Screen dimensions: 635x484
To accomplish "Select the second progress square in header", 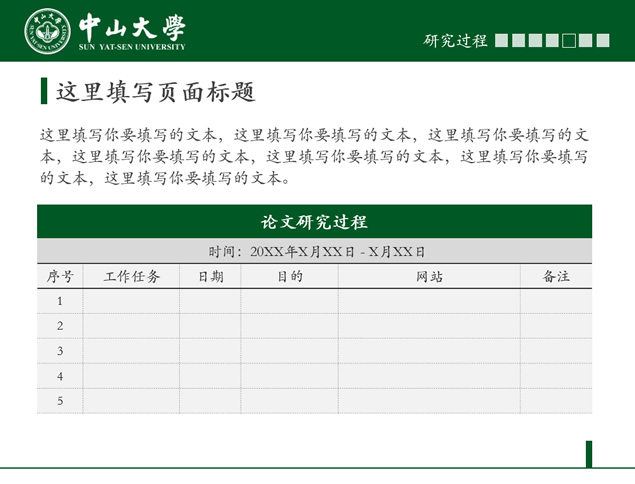I will pyautogui.click(x=518, y=41).
